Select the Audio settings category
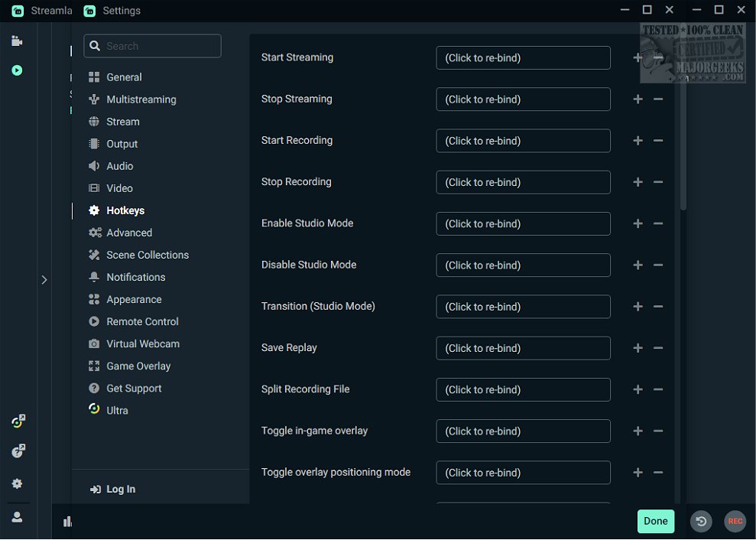 pyautogui.click(x=119, y=166)
